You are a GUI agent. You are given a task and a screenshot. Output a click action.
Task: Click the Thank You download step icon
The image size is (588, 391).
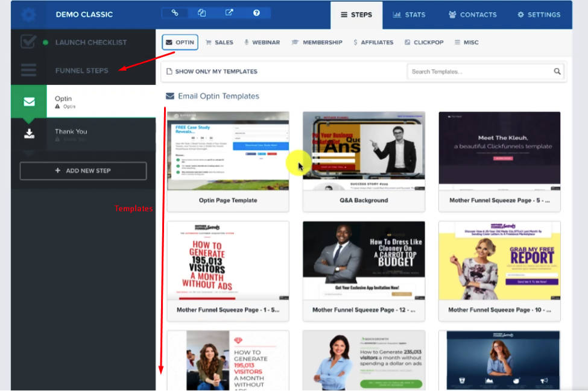(x=29, y=134)
